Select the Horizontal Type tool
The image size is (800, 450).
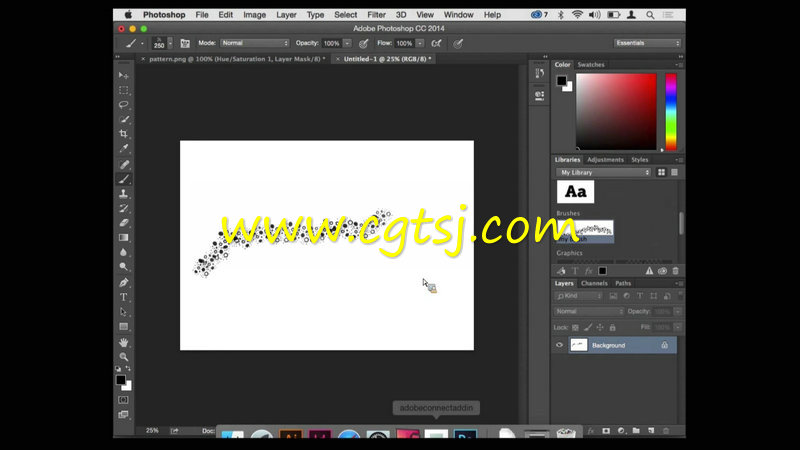tap(123, 297)
